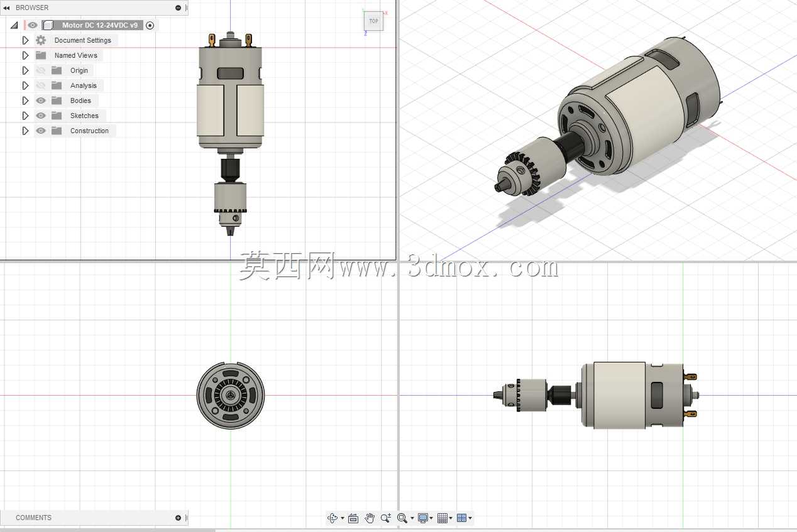797x532 pixels.
Task: Click the motor side view in bottom-right viewport
Action: coord(596,395)
